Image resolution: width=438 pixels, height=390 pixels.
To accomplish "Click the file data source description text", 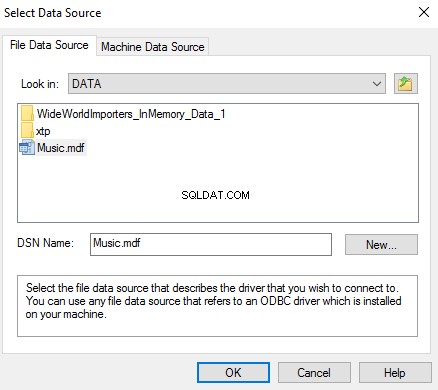I will 214,301.
